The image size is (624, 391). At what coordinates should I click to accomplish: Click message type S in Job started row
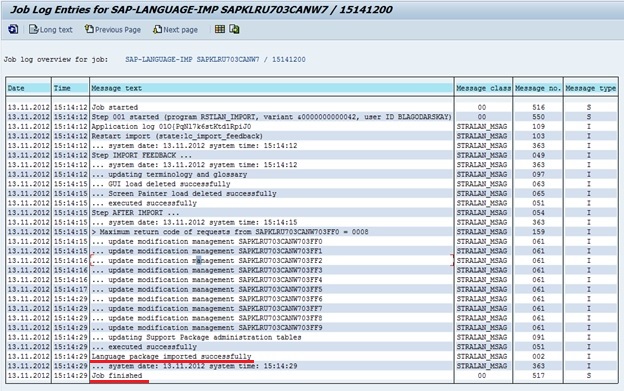(x=589, y=107)
